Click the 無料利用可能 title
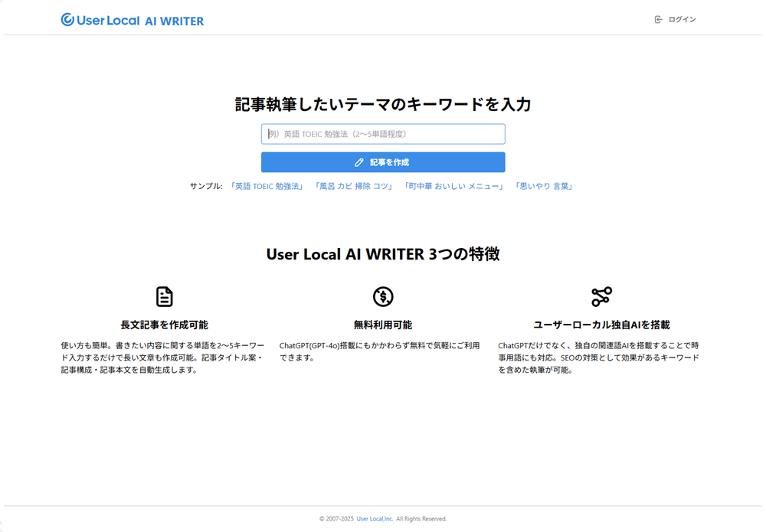The height and width of the screenshot is (532, 766). pyautogui.click(x=383, y=325)
